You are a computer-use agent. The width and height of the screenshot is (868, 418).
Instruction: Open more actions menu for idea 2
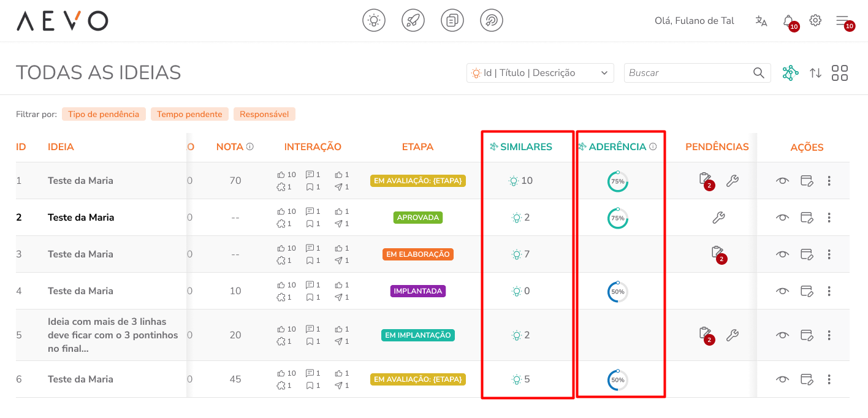click(829, 218)
